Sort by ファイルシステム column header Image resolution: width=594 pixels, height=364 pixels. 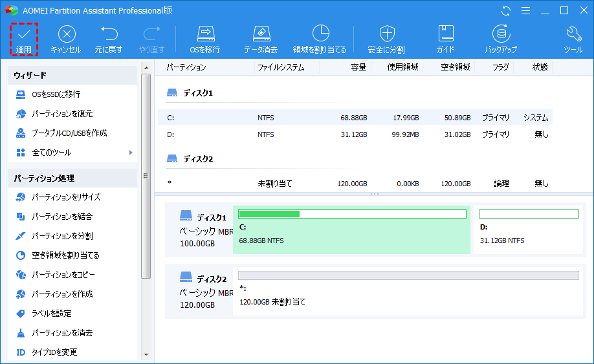281,67
